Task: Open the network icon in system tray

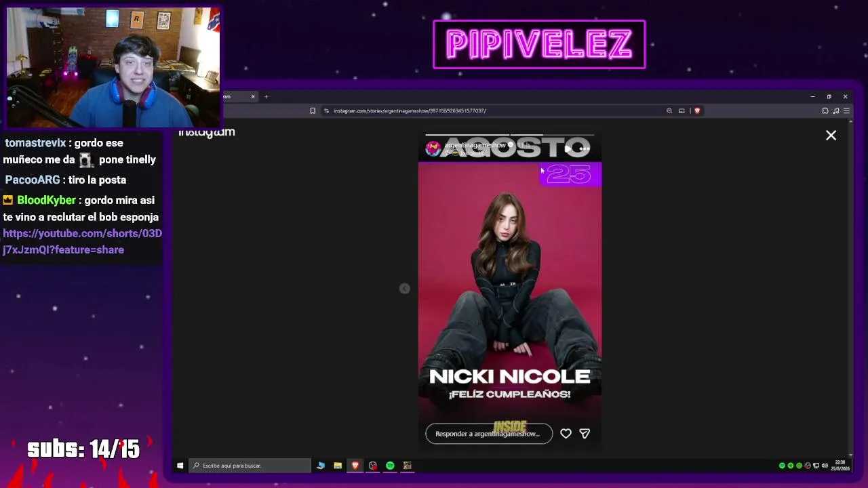Action: point(816,466)
